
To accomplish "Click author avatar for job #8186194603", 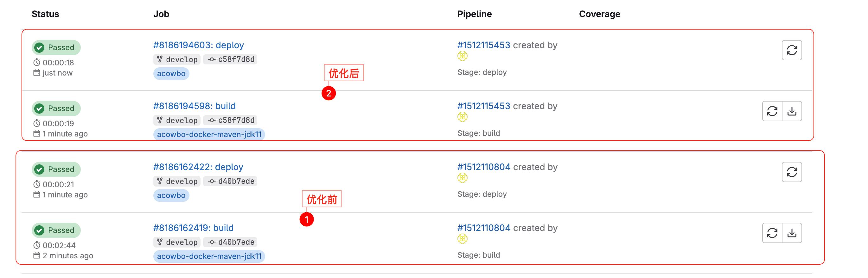I will tap(462, 56).
